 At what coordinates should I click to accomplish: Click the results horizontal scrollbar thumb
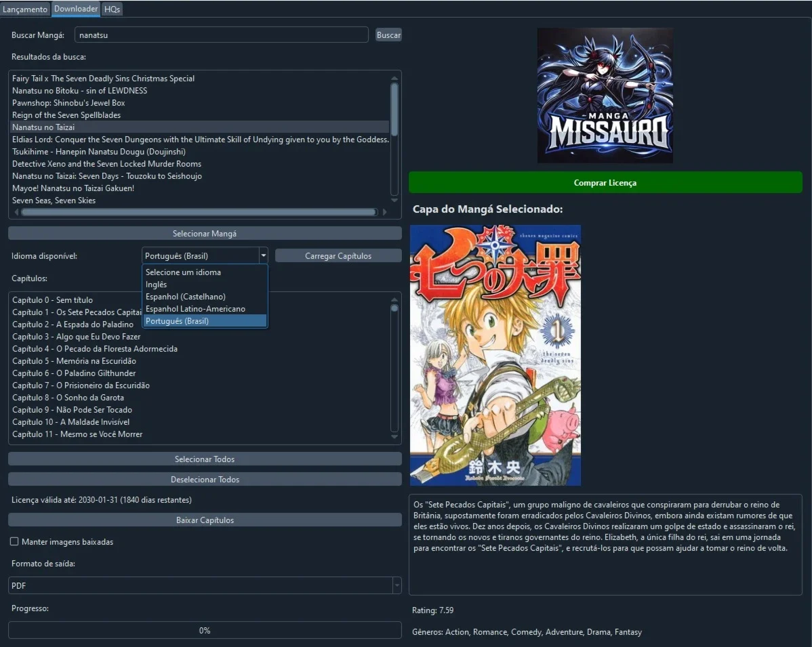coord(199,211)
